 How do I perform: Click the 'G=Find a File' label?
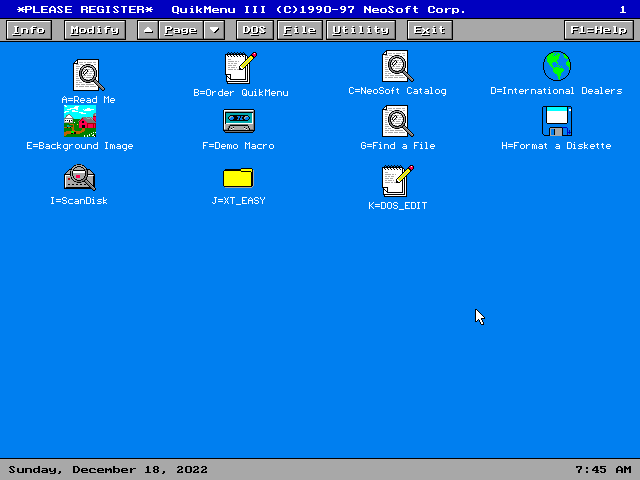398,146
